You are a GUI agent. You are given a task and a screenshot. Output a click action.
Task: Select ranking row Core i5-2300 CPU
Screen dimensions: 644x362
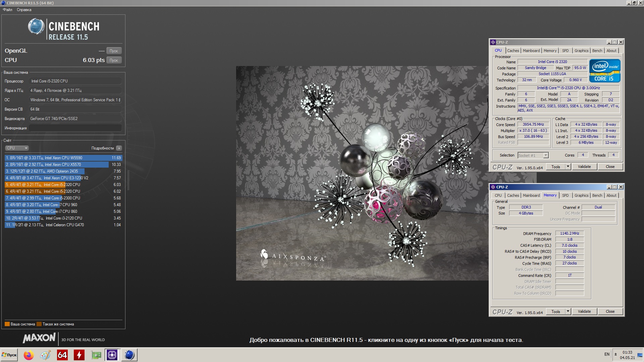pyautogui.click(x=63, y=198)
